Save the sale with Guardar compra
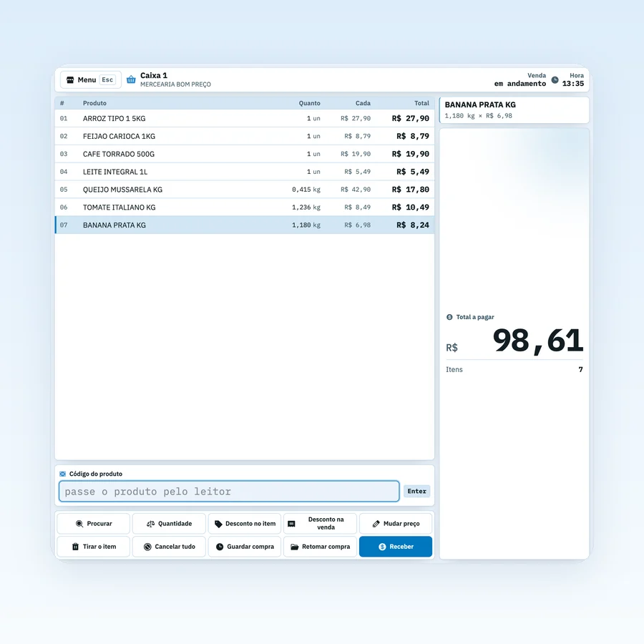 (x=245, y=547)
